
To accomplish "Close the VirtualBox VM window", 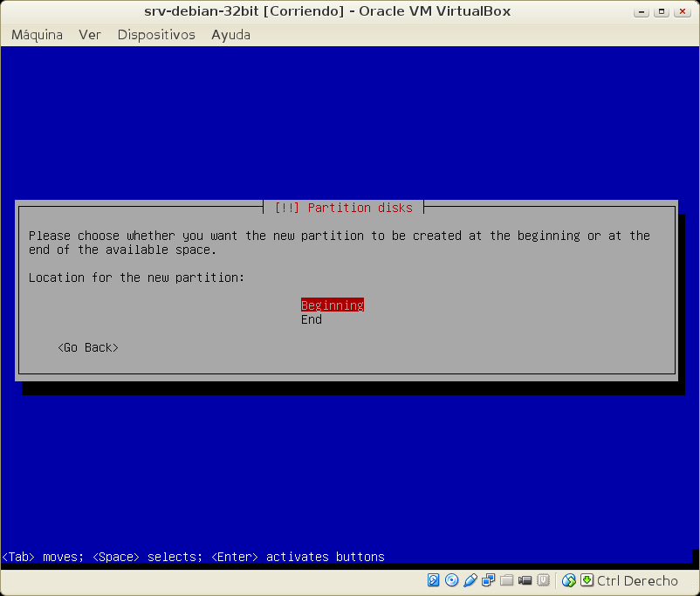I will [683, 11].
